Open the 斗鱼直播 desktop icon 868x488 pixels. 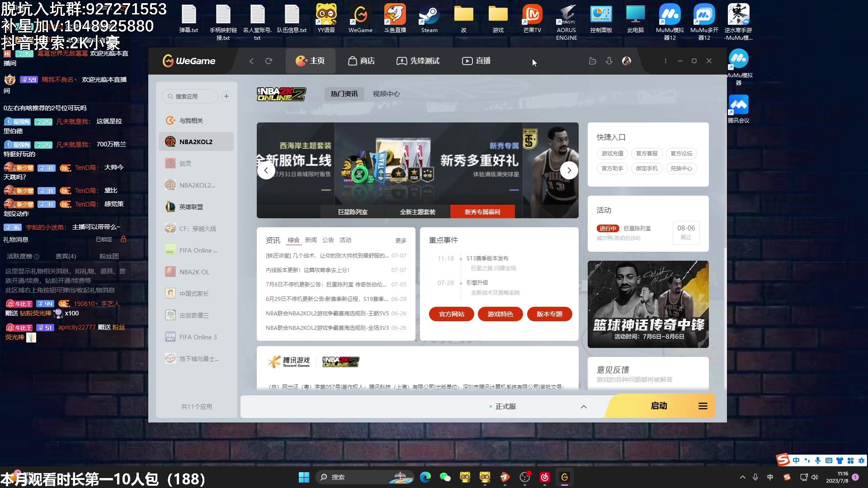click(395, 19)
